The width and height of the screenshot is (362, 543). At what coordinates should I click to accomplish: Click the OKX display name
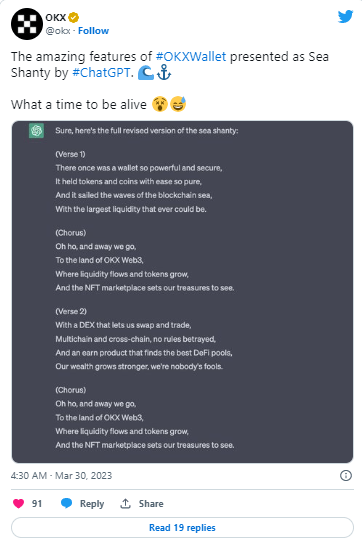(55, 17)
